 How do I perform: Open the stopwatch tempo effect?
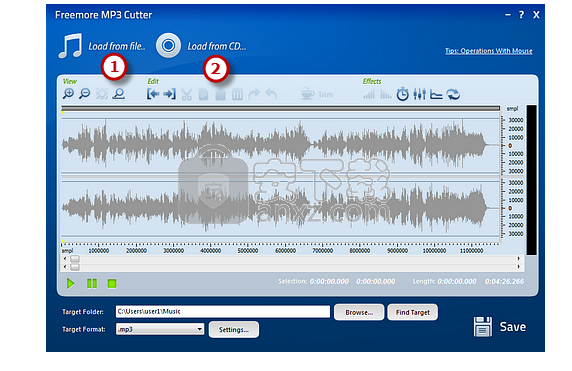pyautogui.click(x=402, y=94)
